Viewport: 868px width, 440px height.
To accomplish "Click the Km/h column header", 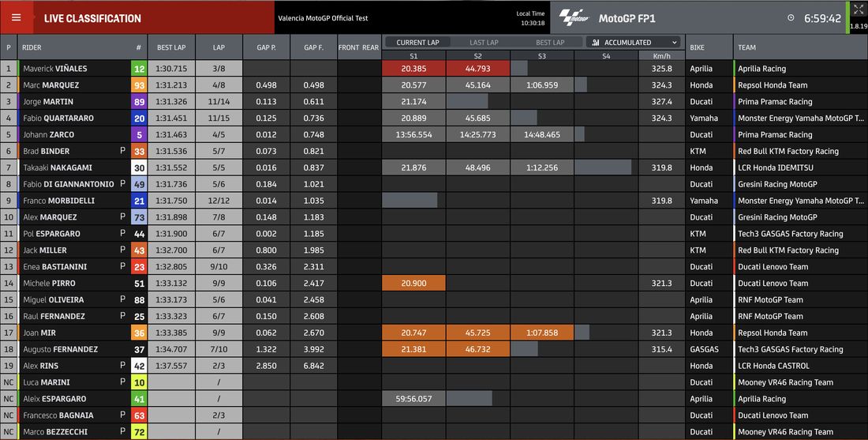I will coord(661,56).
